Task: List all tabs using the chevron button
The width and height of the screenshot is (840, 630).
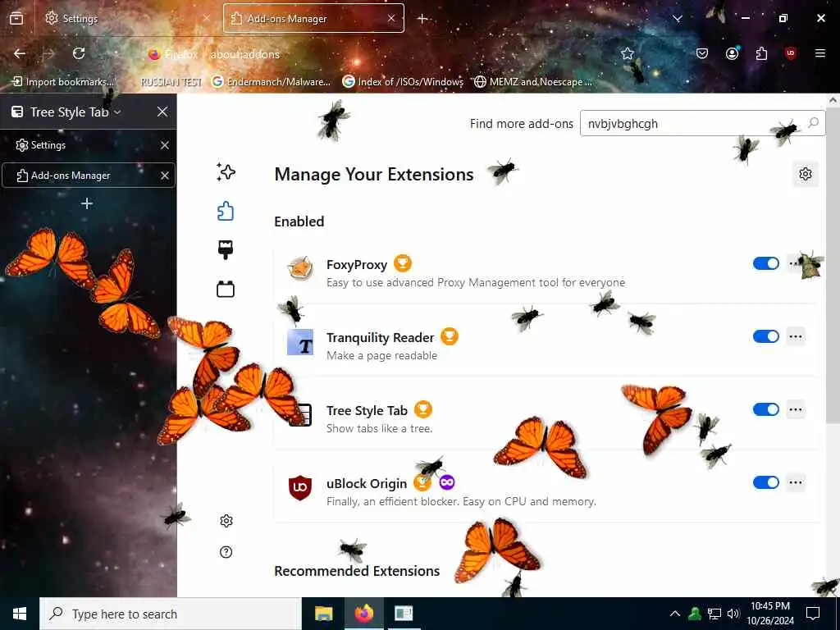Action: click(677, 19)
